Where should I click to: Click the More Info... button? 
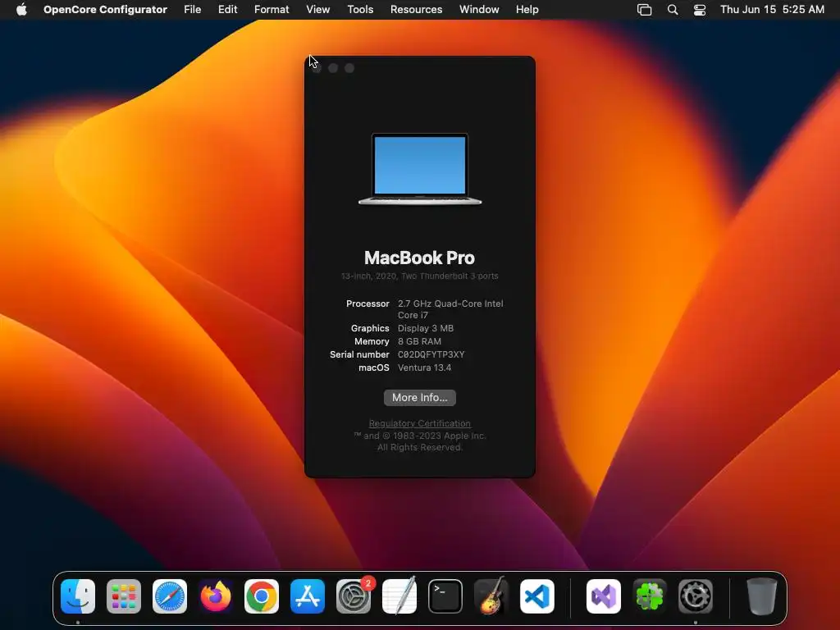420,398
